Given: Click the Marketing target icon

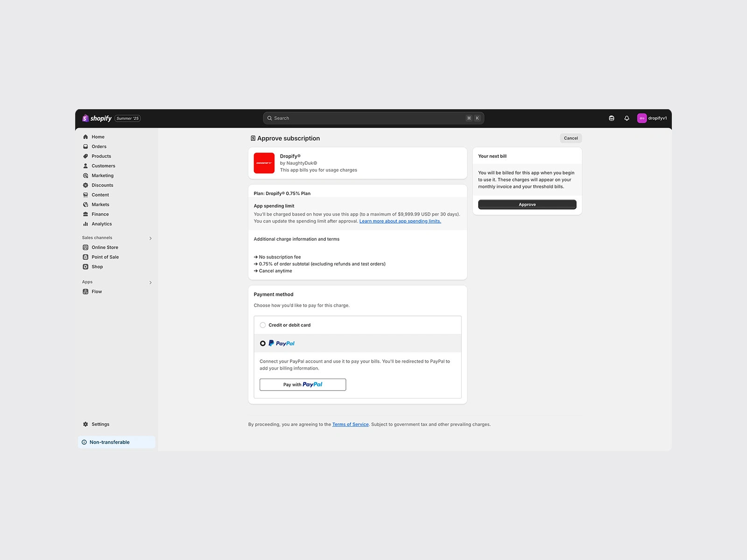Looking at the screenshot, I should point(85,176).
